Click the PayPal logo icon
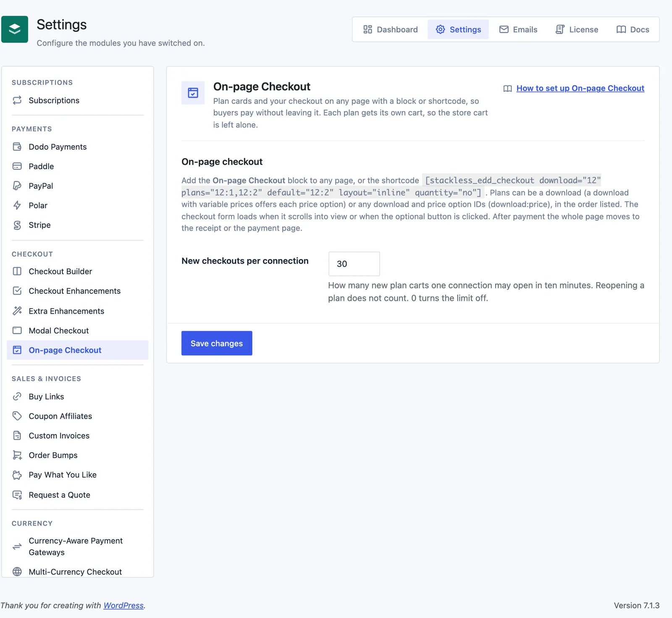Screen dimensions: 672x618 (x=17, y=186)
